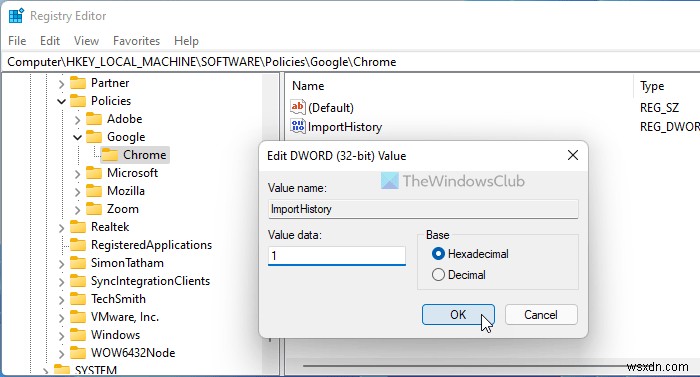Click the (Default) string value icon
The image size is (700, 377).
coord(297,107)
